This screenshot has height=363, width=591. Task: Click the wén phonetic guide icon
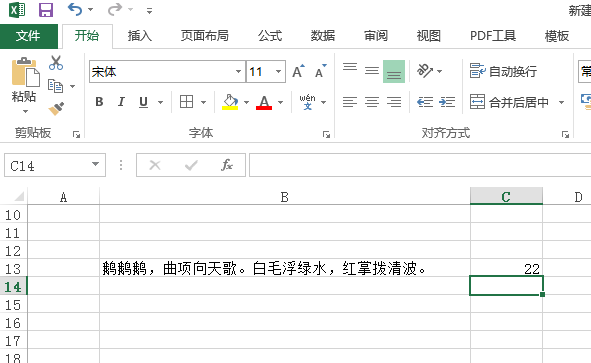tap(307, 102)
